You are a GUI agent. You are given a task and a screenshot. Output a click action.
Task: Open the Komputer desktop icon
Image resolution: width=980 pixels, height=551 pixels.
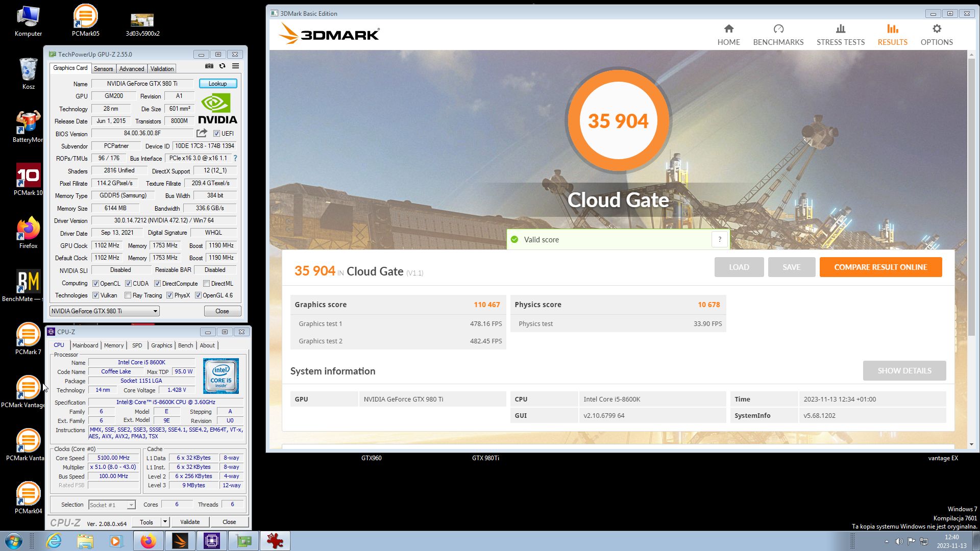click(28, 21)
